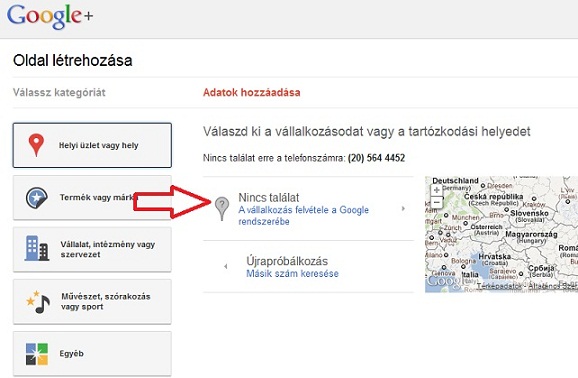Click the Újrapróbálkozás heading
Screen dimensions: 578x378
(x=287, y=261)
